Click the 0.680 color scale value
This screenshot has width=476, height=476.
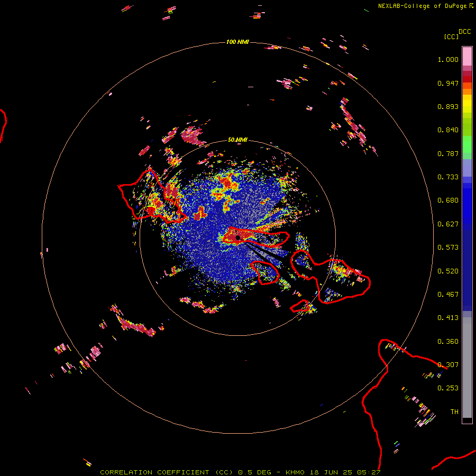tap(448, 200)
